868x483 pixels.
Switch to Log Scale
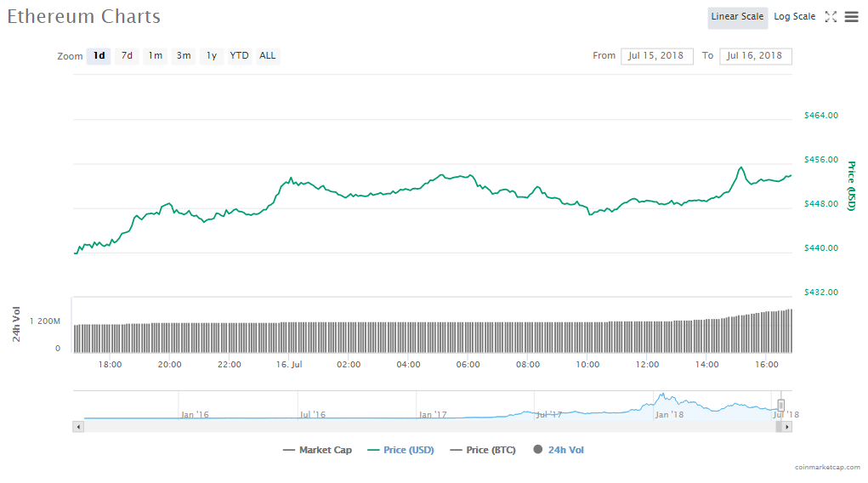coord(794,17)
